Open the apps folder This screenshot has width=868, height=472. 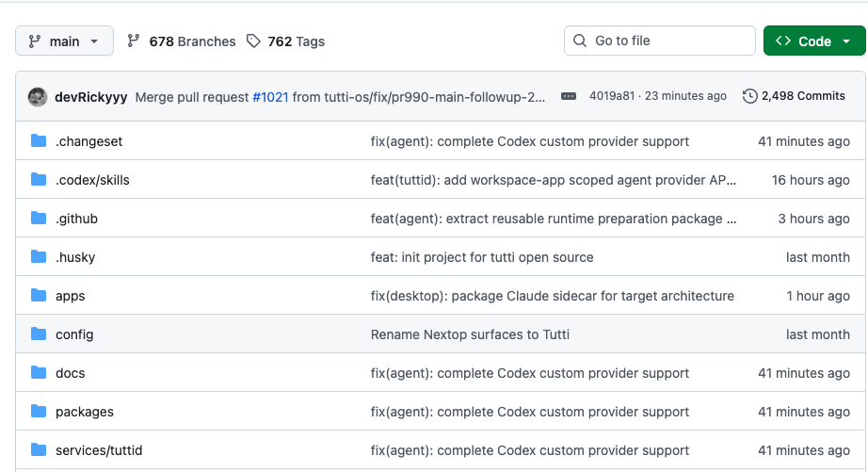71,297
